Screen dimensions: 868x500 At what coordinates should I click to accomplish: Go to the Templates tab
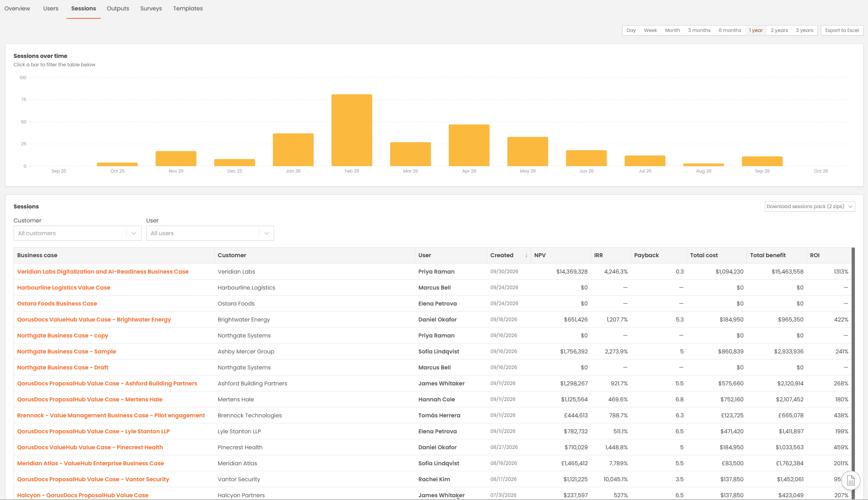(x=188, y=8)
